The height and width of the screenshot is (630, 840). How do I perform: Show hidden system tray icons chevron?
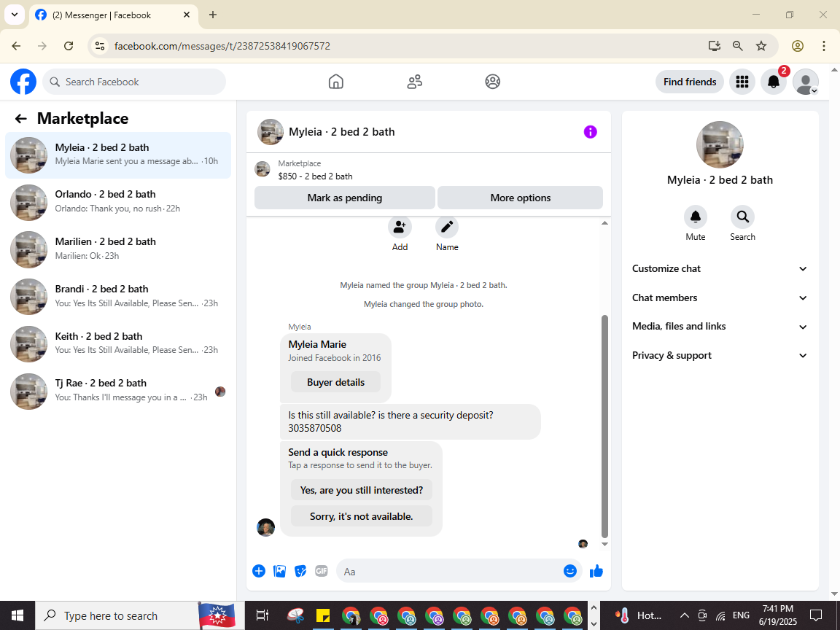tap(684, 615)
